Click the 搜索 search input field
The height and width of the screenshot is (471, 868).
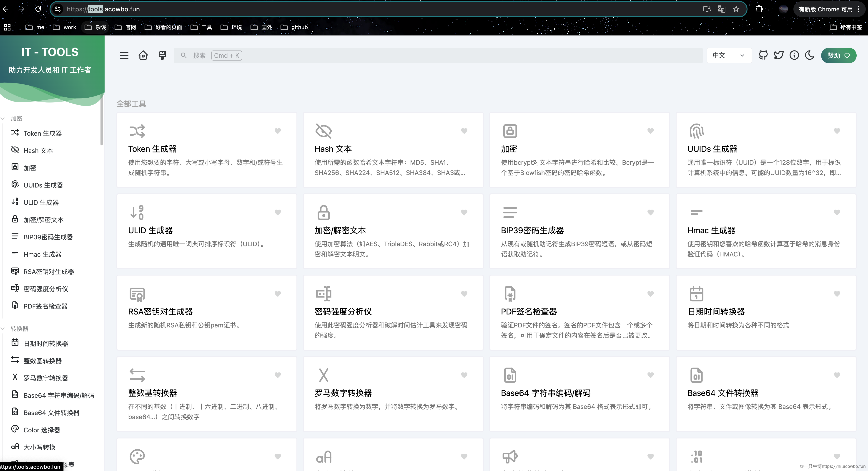[438, 55]
